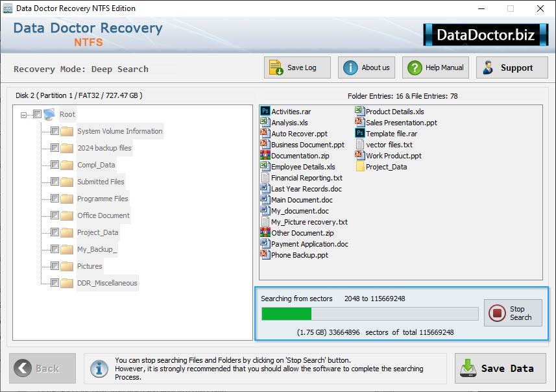The width and height of the screenshot is (556, 392).
Task: Click the Last Year Records.doc icon
Action: click(x=265, y=188)
